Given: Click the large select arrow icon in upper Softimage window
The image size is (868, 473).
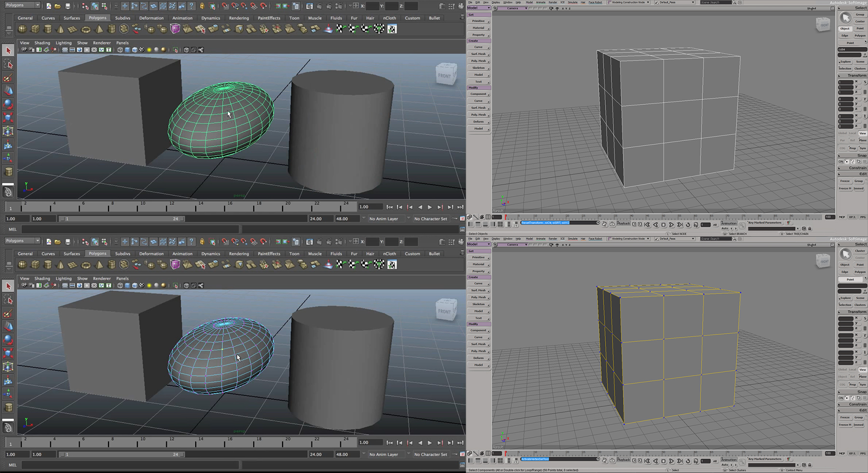Looking at the screenshot, I should 845,18.
